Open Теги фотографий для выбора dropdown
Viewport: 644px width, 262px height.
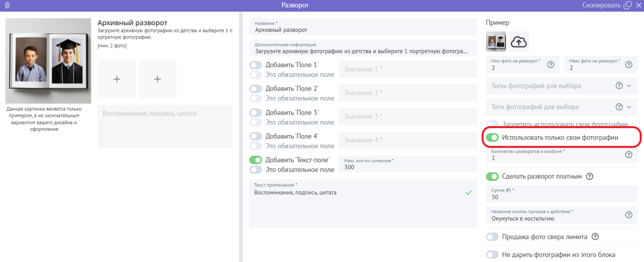[x=629, y=107]
